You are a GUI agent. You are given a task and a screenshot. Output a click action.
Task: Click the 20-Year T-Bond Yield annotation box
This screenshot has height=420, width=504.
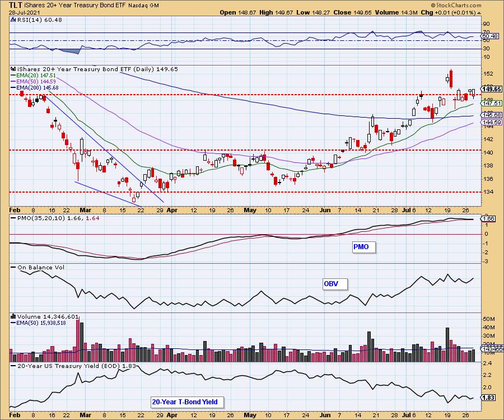coord(187,402)
